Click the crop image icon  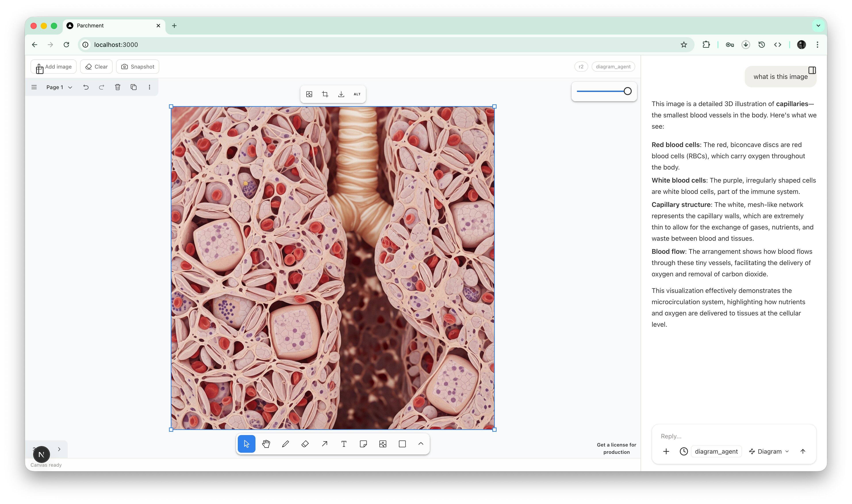(x=325, y=94)
